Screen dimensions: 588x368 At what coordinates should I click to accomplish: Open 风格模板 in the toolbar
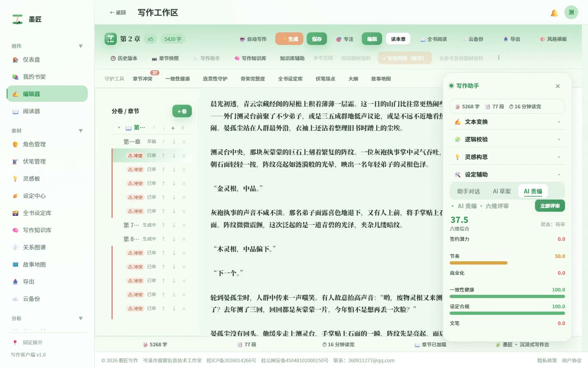click(553, 39)
